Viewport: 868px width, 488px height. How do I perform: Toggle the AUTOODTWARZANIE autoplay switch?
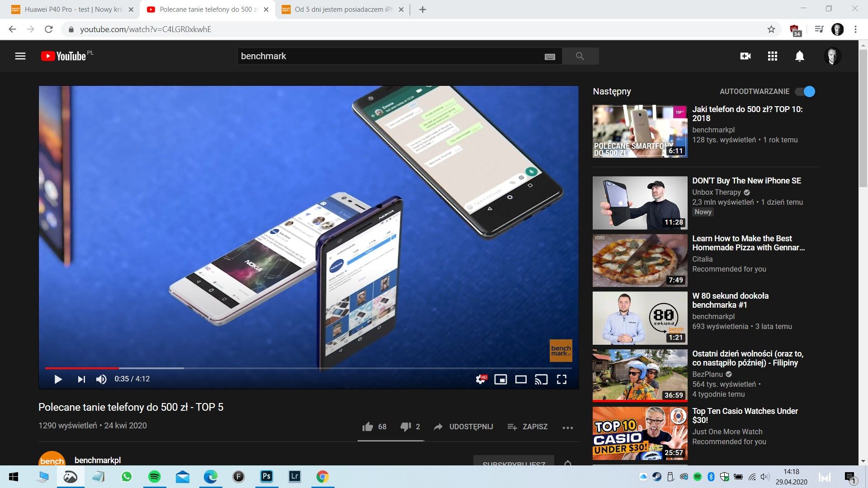point(805,91)
